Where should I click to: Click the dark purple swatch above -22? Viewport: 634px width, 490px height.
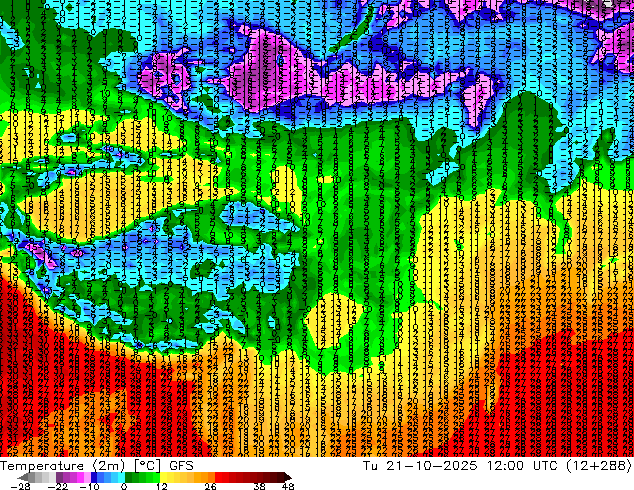(59, 477)
